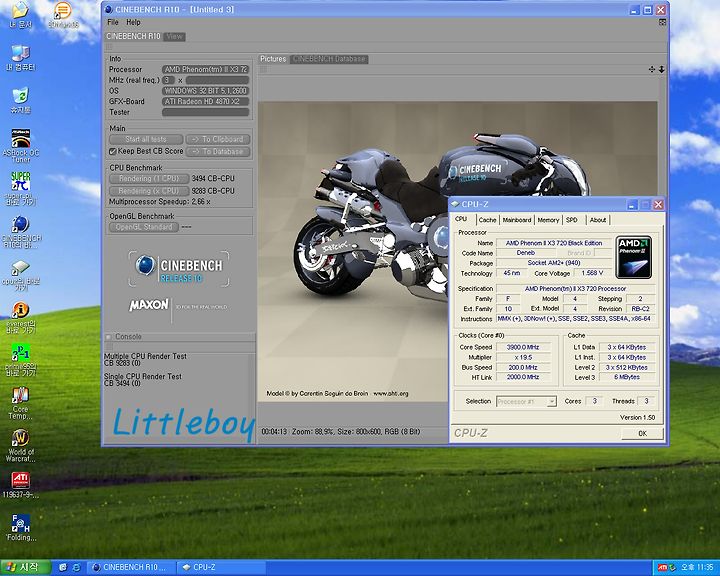The image size is (720, 576).
Task: Click the MHz core count field showing 3
Action: [169, 80]
